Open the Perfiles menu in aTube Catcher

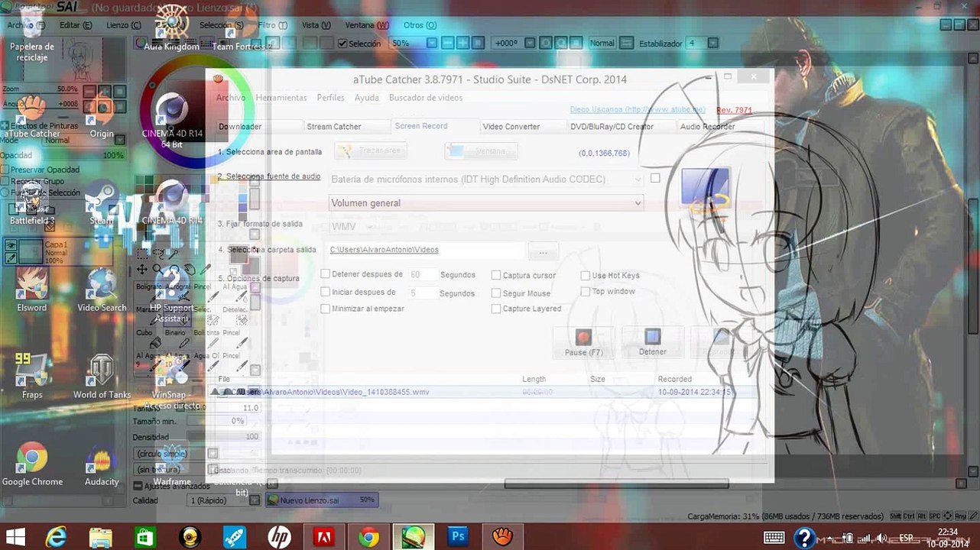click(x=331, y=98)
